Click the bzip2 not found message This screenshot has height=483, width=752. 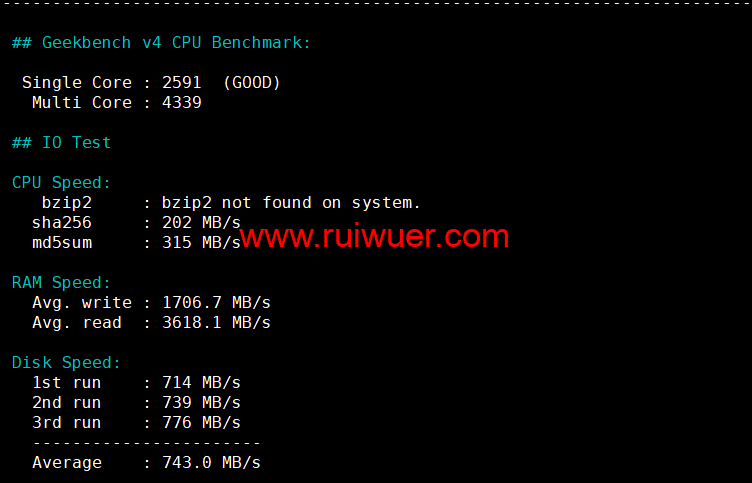point(291,202)
